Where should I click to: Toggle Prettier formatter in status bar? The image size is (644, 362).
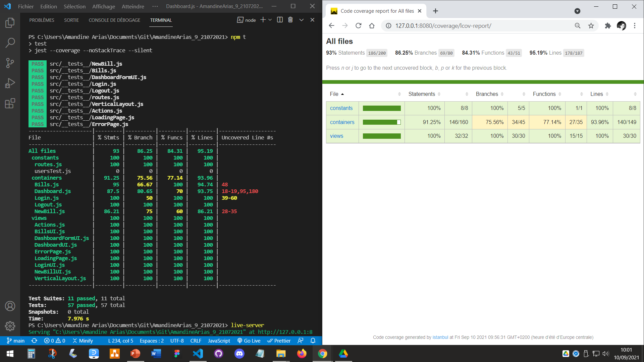(x=279, y=341)
